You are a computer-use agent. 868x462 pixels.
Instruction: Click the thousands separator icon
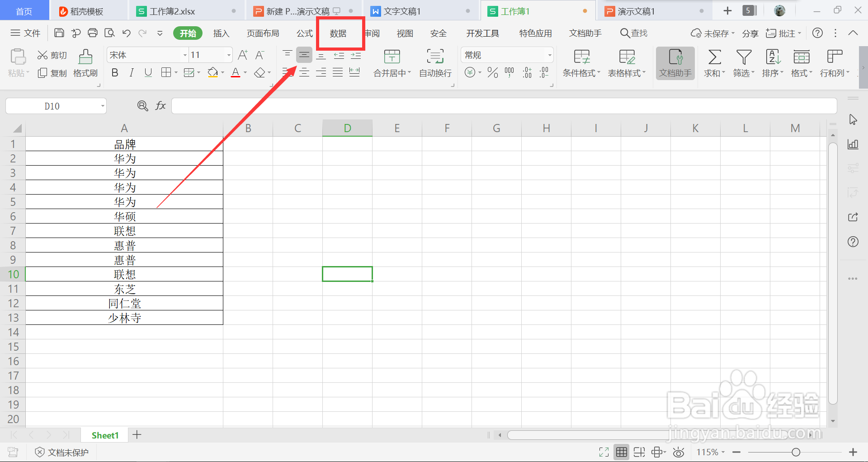click(x=509, y=72)
